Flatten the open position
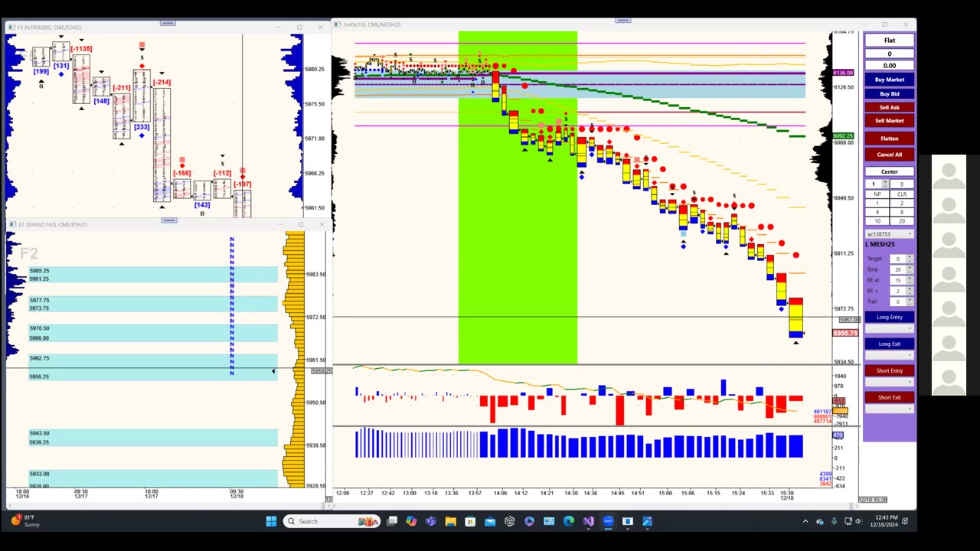Viewport: 980px width, 551px height. [889, 139]
